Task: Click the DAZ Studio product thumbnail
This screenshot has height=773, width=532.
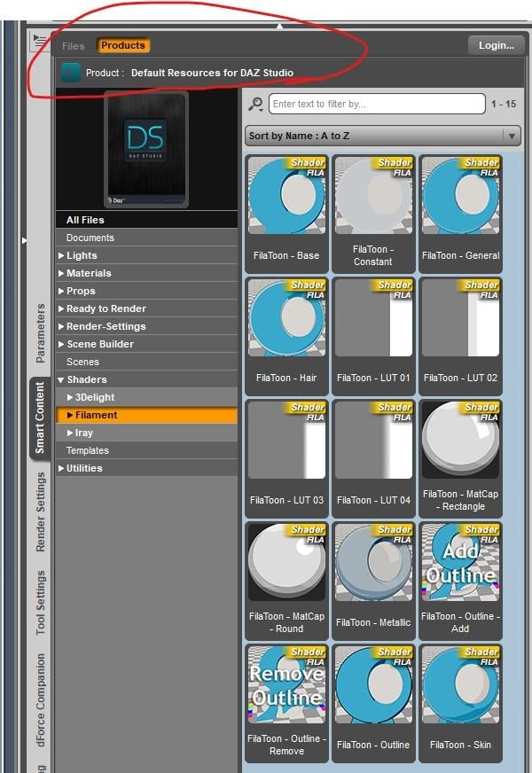Action: tap(146, 150)
